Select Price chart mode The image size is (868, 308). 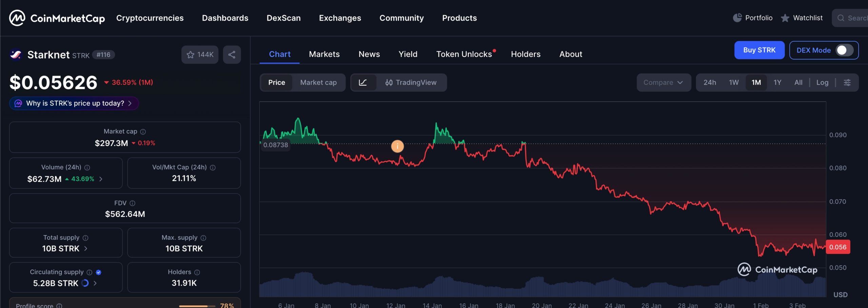277,82
